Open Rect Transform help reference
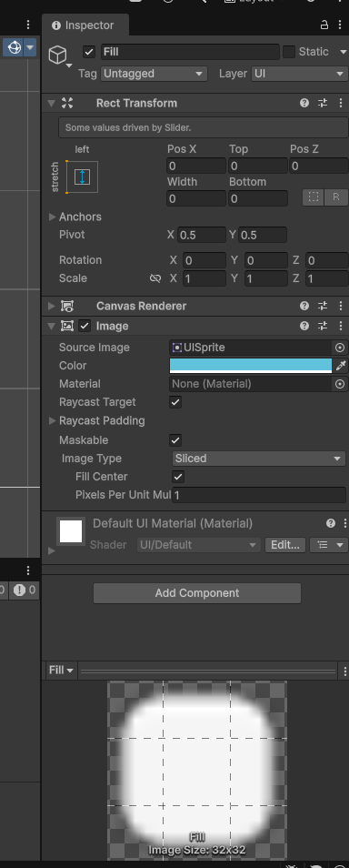This screenshot has height=868, width=349. click(x=304, y=103)
